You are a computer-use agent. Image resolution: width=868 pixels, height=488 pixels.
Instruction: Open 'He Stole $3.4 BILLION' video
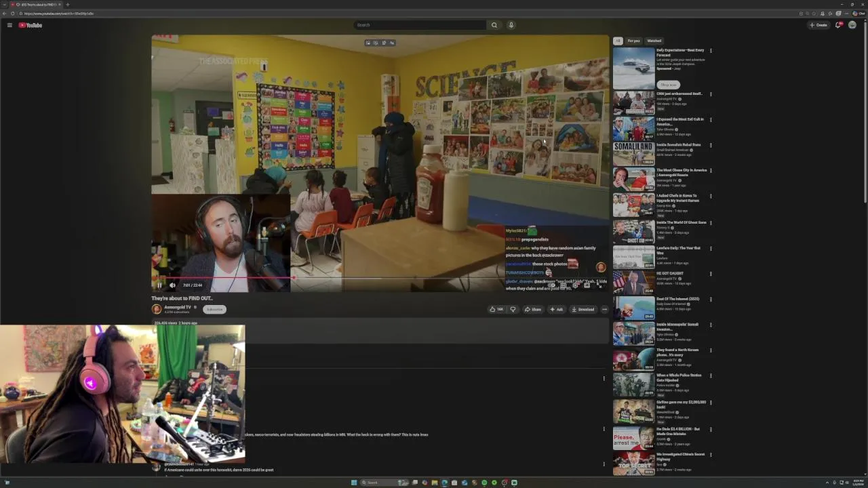coord(677,431)
